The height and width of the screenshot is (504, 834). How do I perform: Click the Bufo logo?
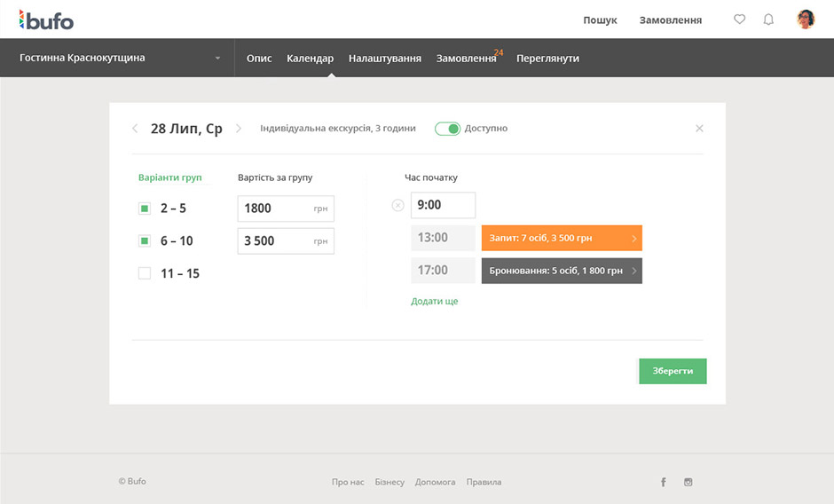click(46, 20)
